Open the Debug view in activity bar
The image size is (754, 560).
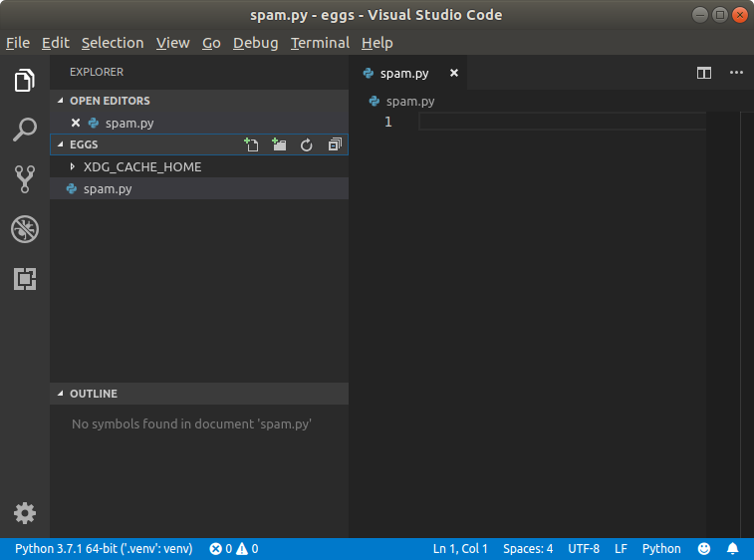(25, 229)
